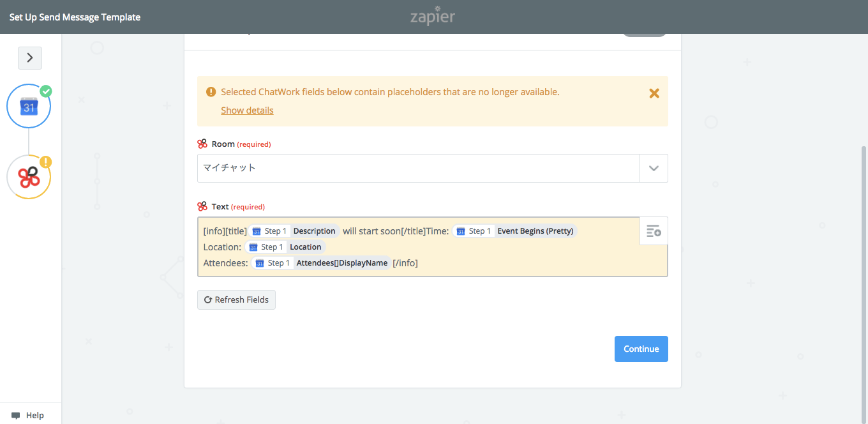
Task: Click the orange warning exclamation icon in banner
Action: pos(211,92)
